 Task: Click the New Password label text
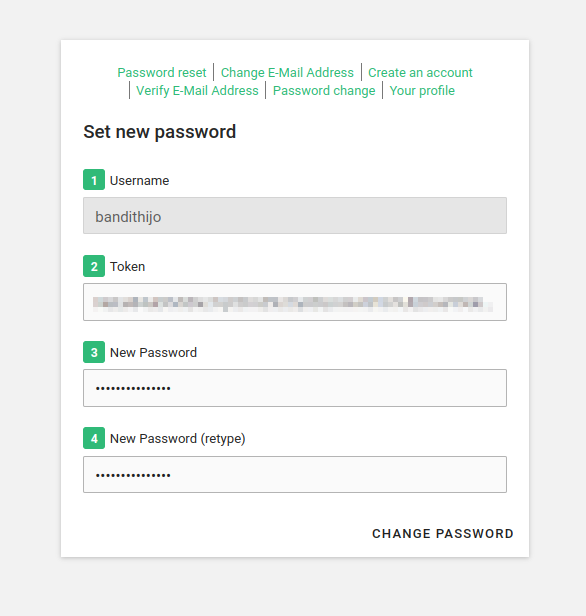[154, 353]
